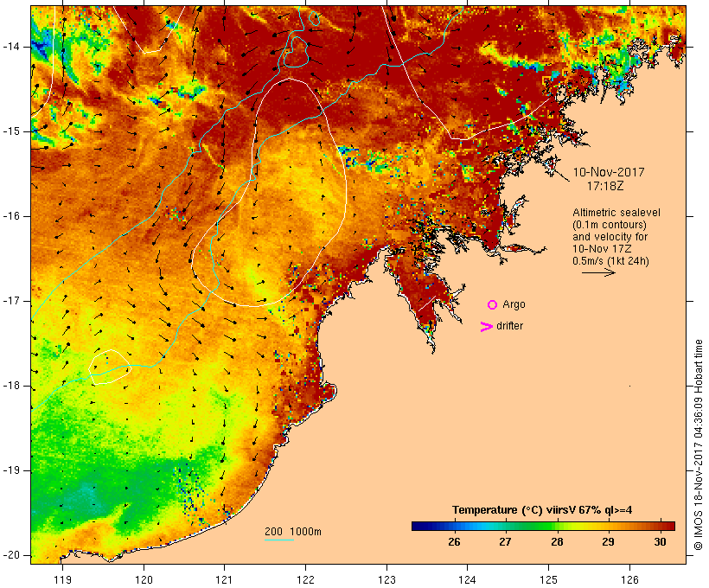The height and width of the screenshot is (588, 709).
Task: Click latitude axis label '-14'
Action: coord(11,47)
